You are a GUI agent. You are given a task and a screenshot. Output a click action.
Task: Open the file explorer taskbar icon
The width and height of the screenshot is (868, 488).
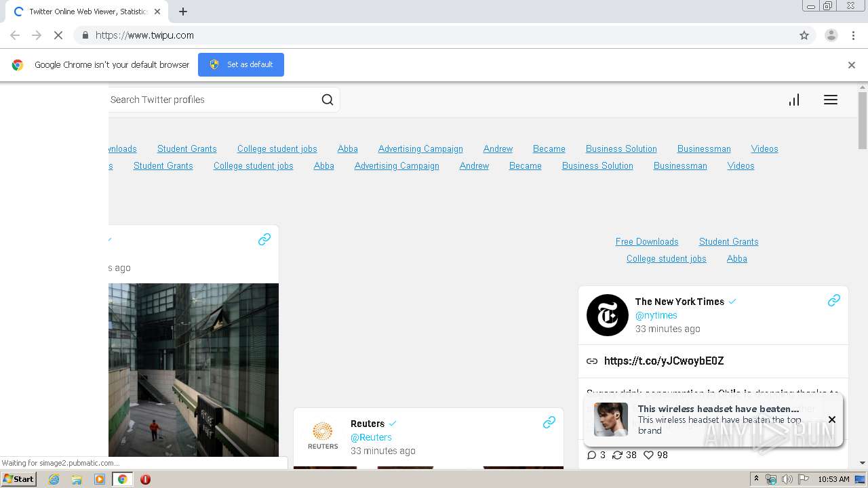77,479
